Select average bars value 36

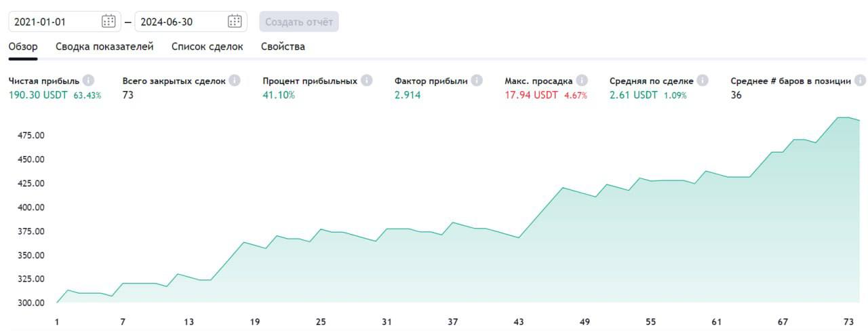pyautogui.click(x=736, y=95)
